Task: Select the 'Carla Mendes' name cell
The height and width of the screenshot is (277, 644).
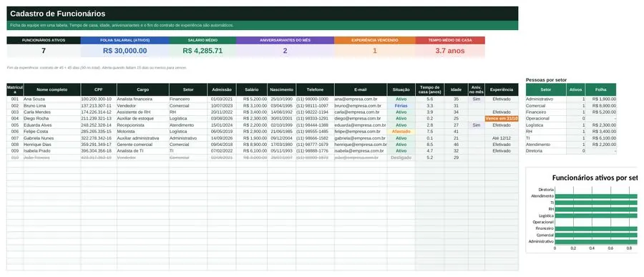Action: [x=52, y=112]
